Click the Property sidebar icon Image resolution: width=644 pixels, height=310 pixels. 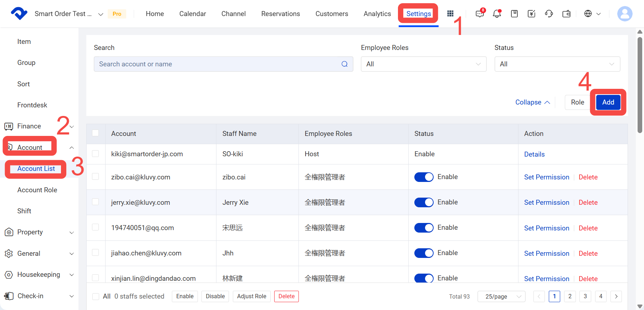pyautogui.click(x=9, y=232)
